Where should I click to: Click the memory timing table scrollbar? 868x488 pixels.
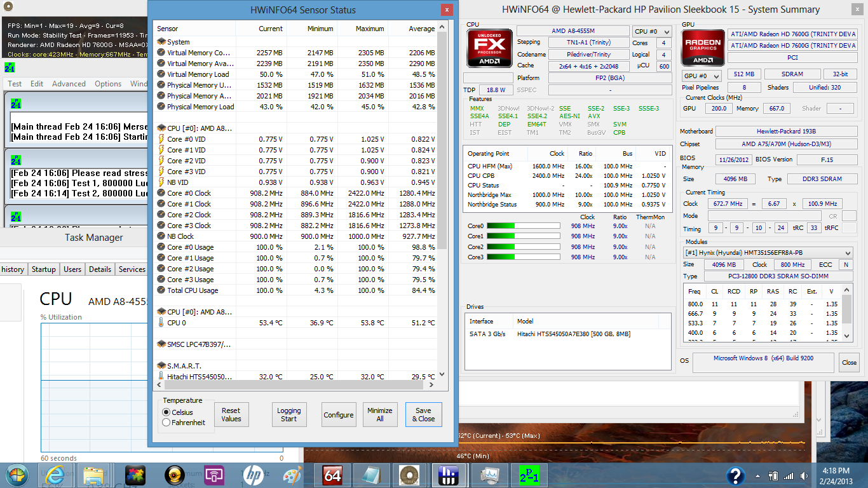(846, 313)
